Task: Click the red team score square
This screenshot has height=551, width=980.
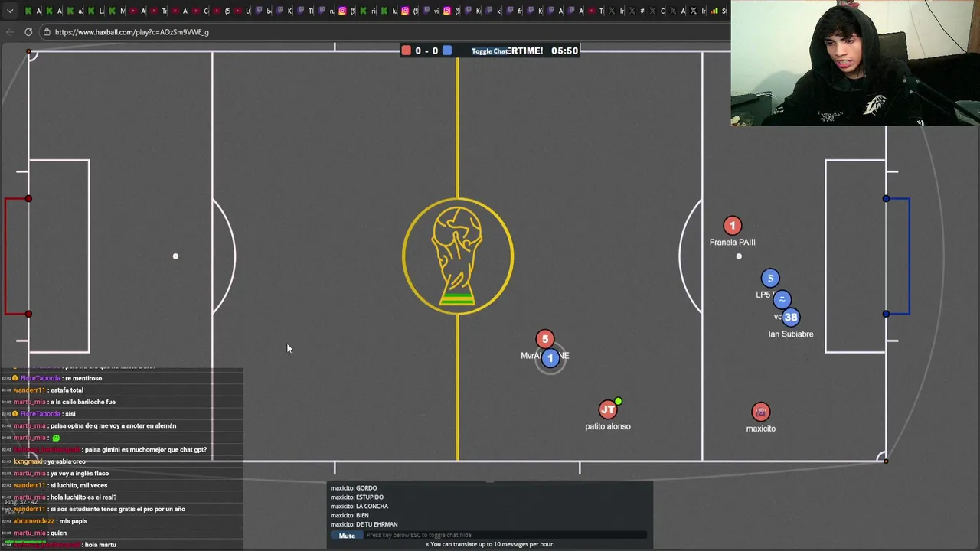Action: [x=406, y=51]
